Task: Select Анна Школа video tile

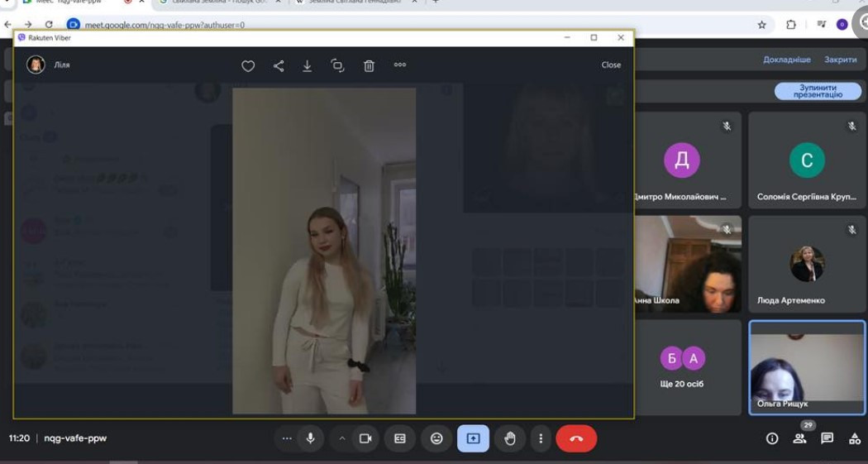Action: pyautogui.click(x=688, y=264)
